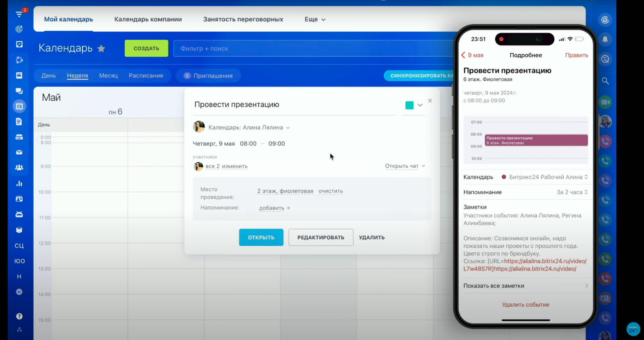This screenshot has height=340, width=644.
Task: Star the Календарь page as favorite
Action: coord(101,48)
